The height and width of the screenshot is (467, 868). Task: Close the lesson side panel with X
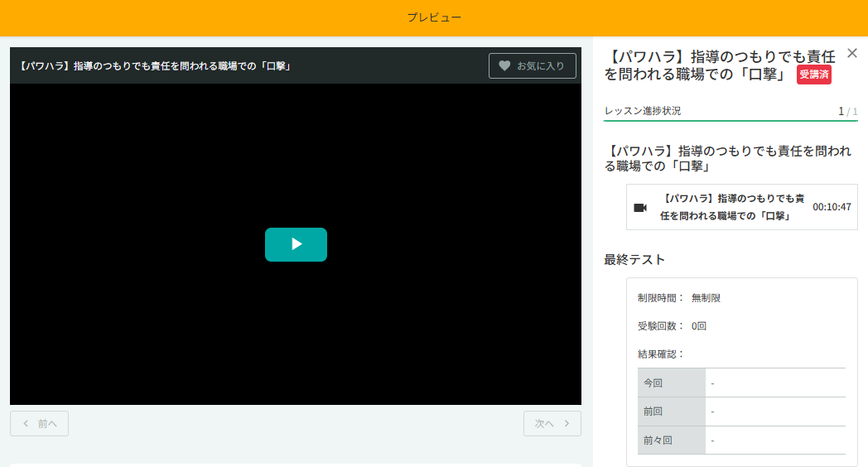852,53
